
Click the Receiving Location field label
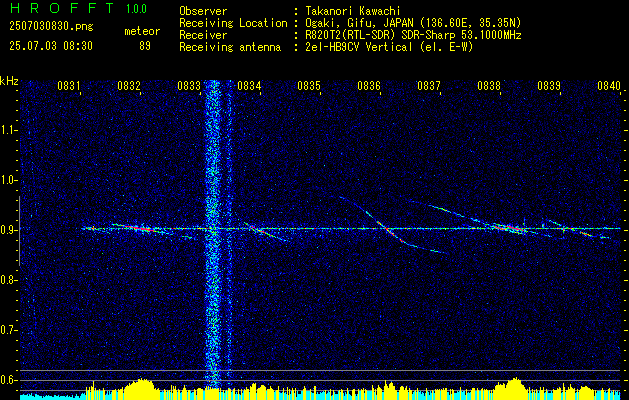point(233,23)
